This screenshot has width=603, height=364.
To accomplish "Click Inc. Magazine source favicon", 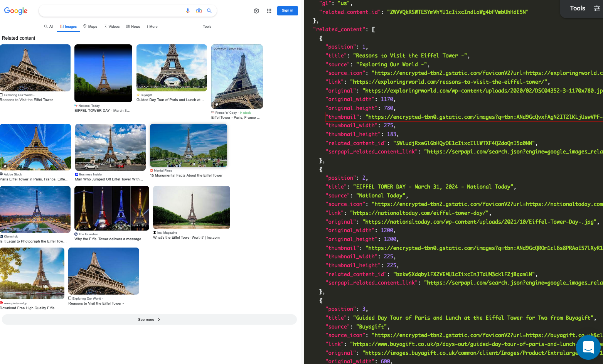I will click(x=155, y=233).
